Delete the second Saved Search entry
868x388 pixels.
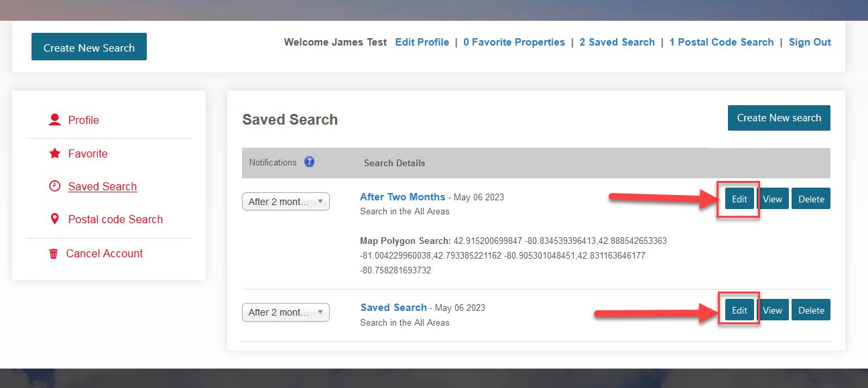point(811,310)
